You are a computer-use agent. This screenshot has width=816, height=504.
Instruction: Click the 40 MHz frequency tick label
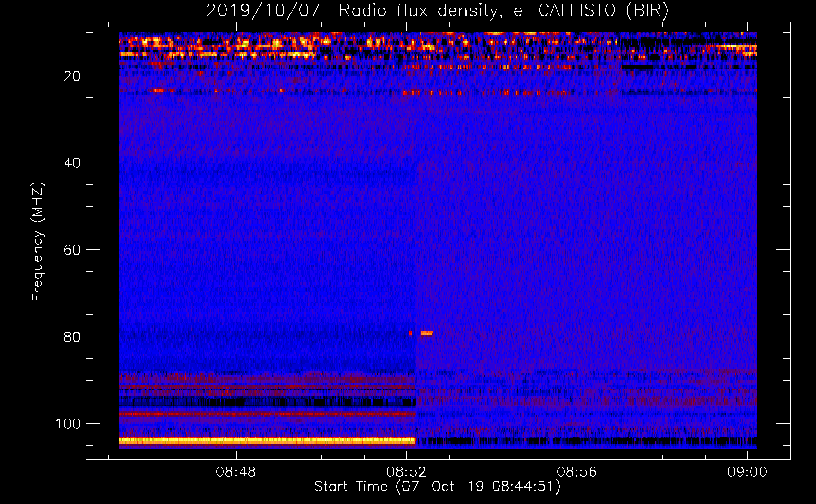(73, 163)
